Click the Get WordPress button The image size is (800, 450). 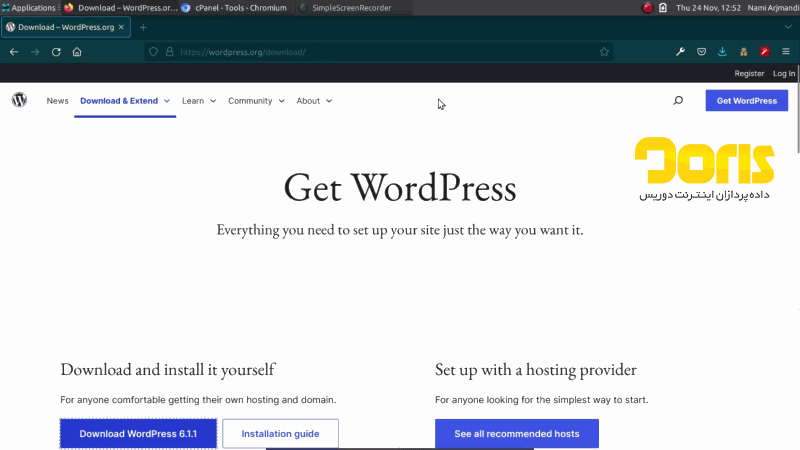click(x=746, y=101)
